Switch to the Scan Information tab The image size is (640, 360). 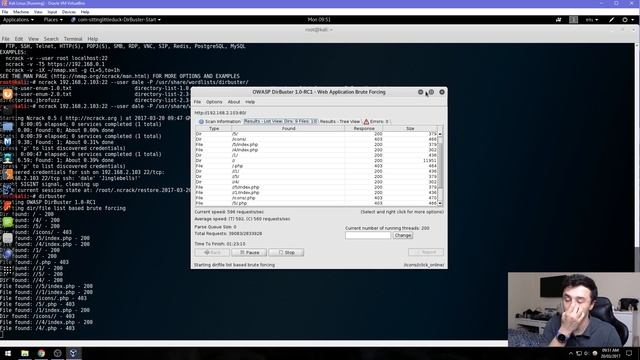(x=220, y=122)
